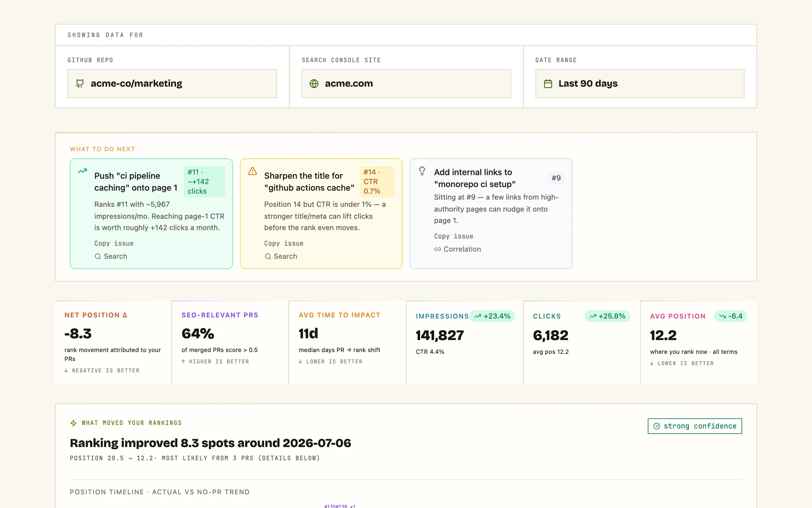Click the #14 CTR 0.7% badge

377,181
